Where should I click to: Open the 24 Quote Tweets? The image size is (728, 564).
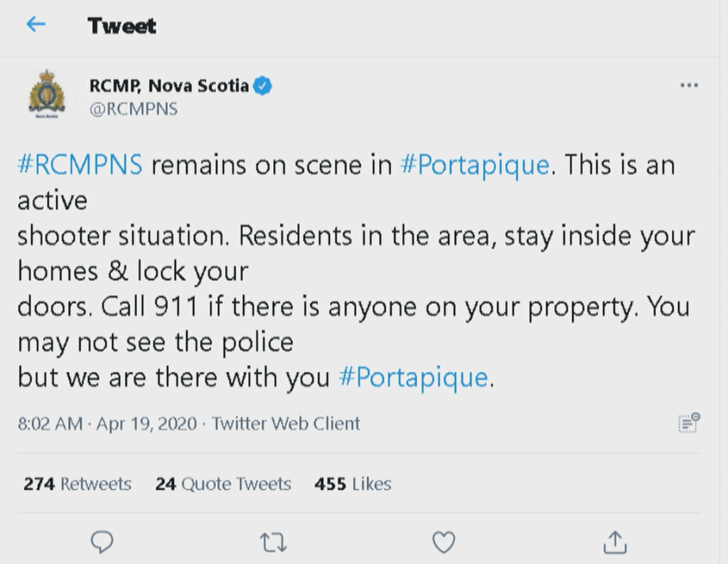click(223, 484)
